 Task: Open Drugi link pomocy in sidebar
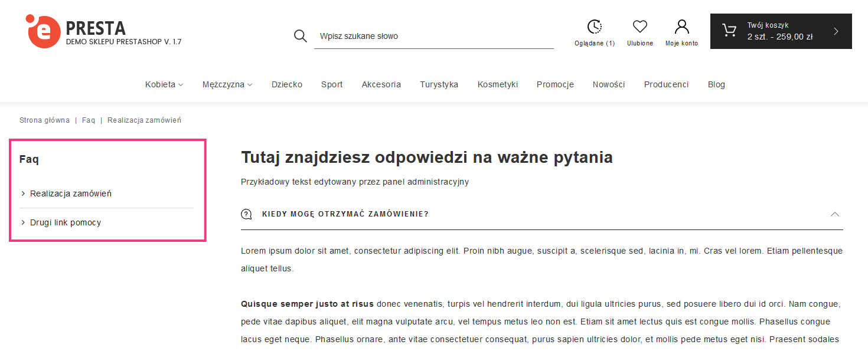[x=66, y=222]
